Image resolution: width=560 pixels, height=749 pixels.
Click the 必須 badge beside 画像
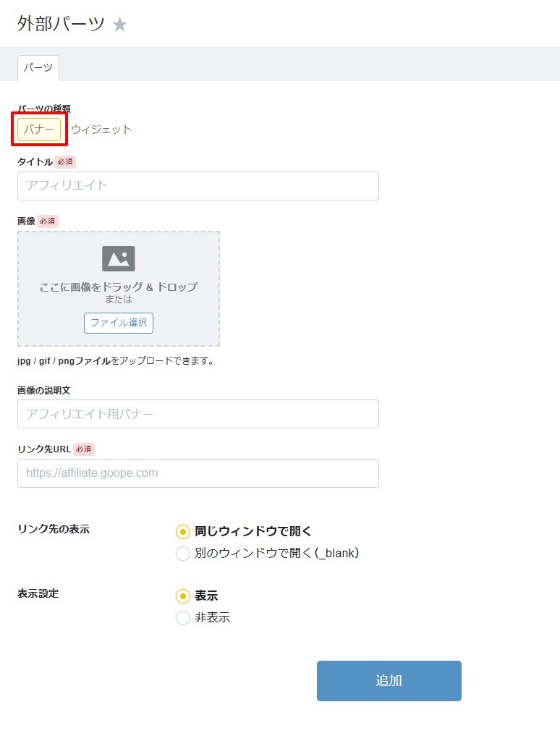tap(48, 221)
